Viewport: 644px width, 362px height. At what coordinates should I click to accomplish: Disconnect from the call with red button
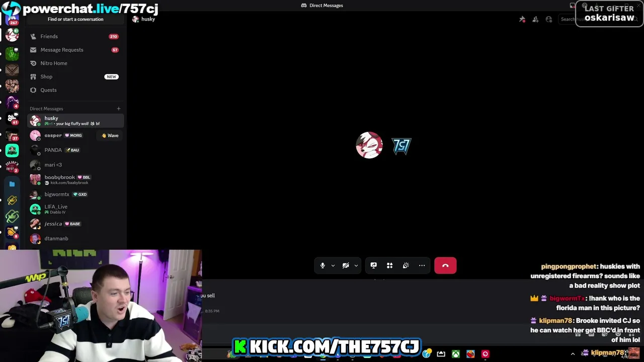445,265
